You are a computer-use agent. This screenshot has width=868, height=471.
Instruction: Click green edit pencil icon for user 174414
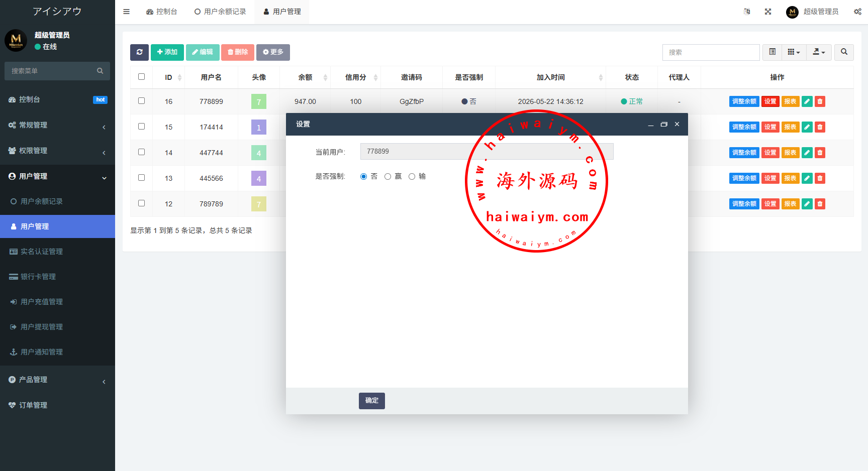[x=807, y=127]
